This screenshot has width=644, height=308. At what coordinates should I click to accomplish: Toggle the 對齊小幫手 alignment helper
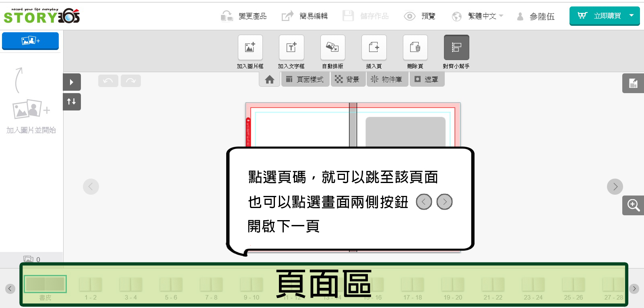(x=456, y=48)
